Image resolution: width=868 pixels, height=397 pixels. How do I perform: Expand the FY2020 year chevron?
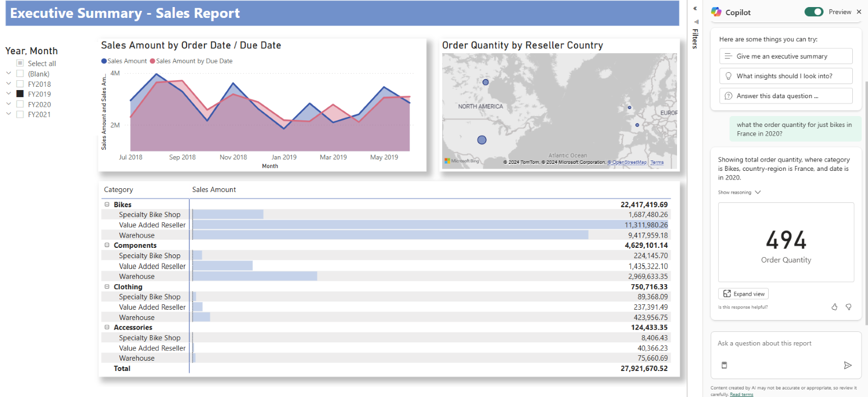coord(9,104)
